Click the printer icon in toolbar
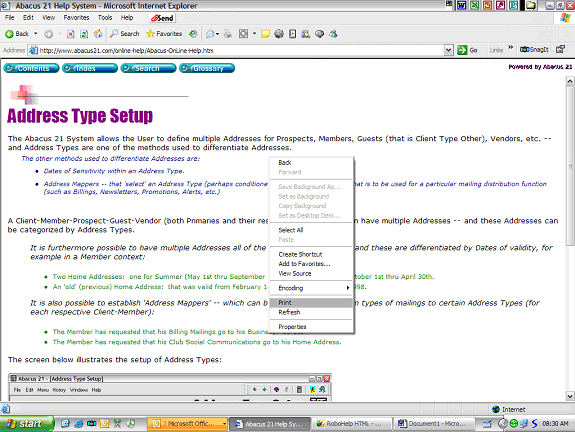The image size is (575, 432). [x=228, y=34]
